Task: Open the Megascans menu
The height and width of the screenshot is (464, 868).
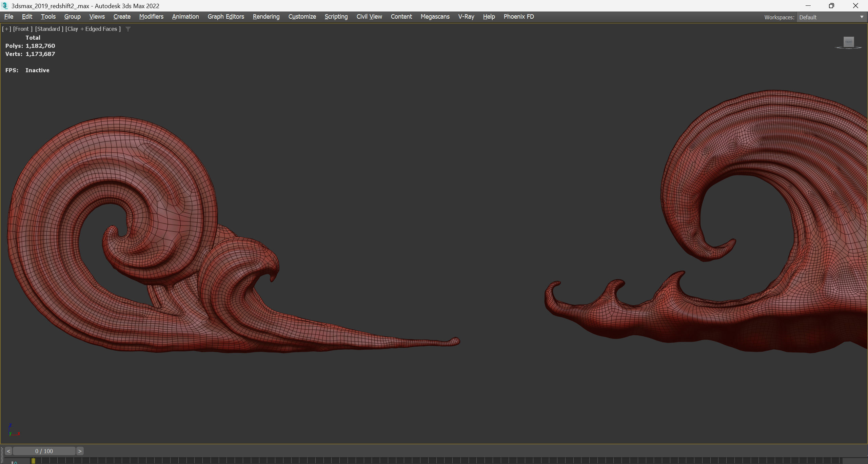Action: point(435,17)
